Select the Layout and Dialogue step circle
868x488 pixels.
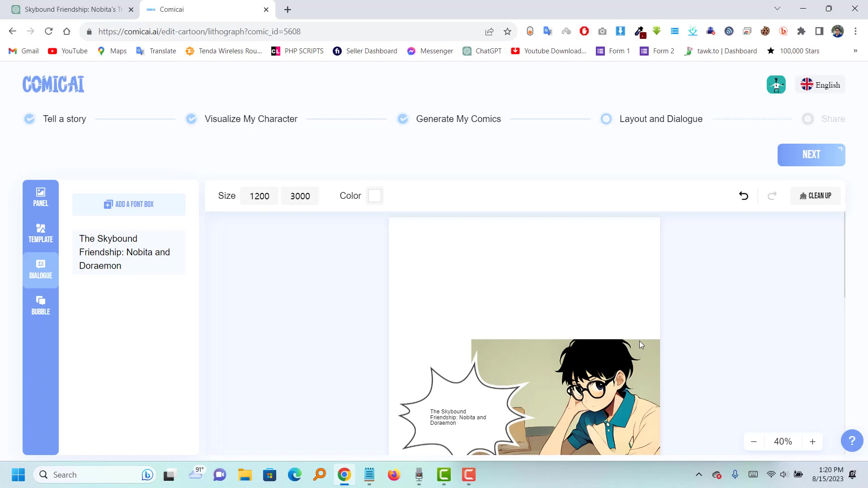pyautogui.click(x=606, y=119)
